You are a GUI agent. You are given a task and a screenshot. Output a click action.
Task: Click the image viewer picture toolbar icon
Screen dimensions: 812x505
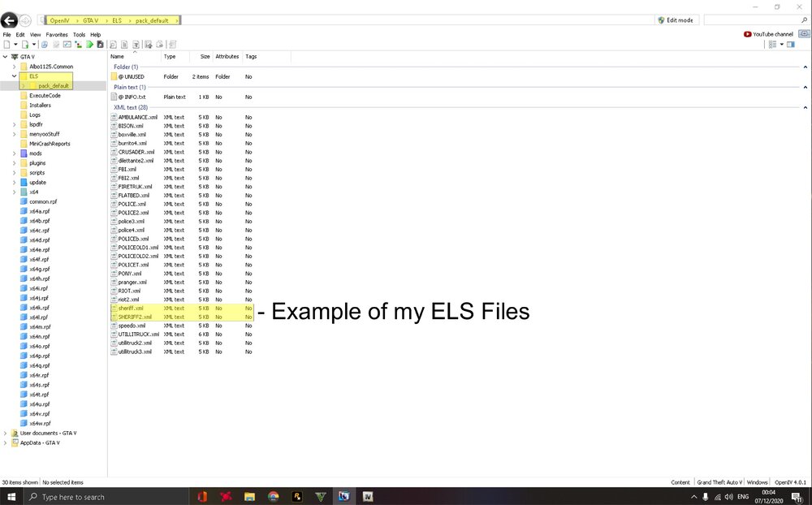67,45
